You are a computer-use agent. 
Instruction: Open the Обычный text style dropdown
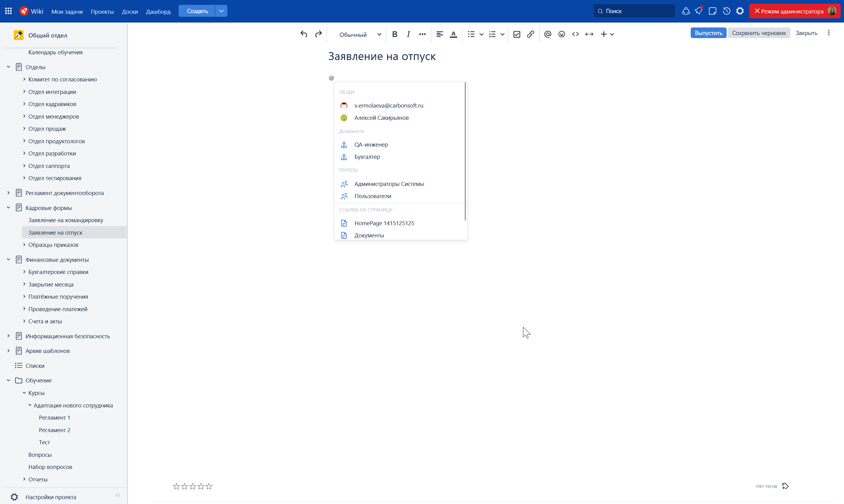coord(360,34)
